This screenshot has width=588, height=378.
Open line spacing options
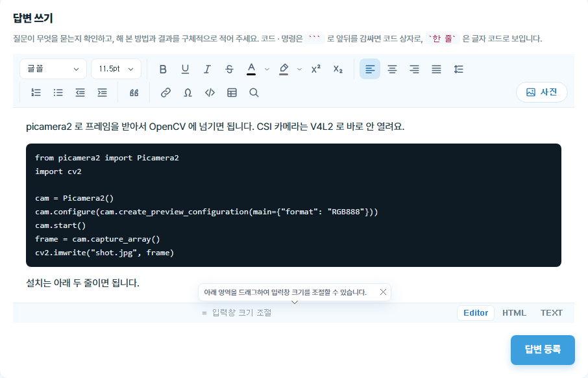(x=458, y=69)
